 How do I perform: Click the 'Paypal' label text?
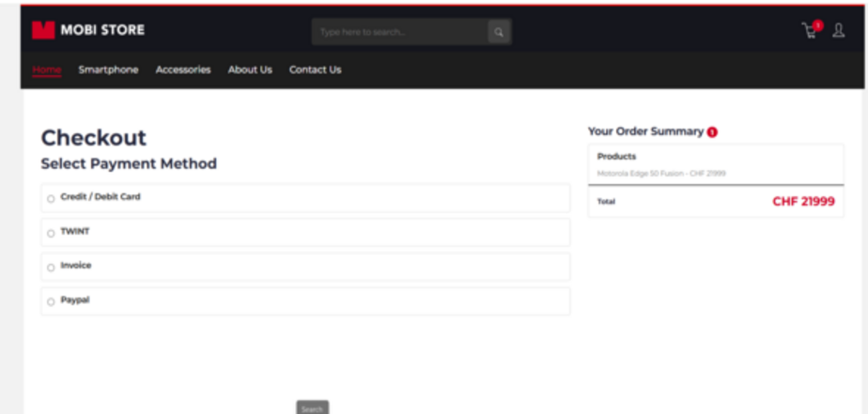click(75, 300)
